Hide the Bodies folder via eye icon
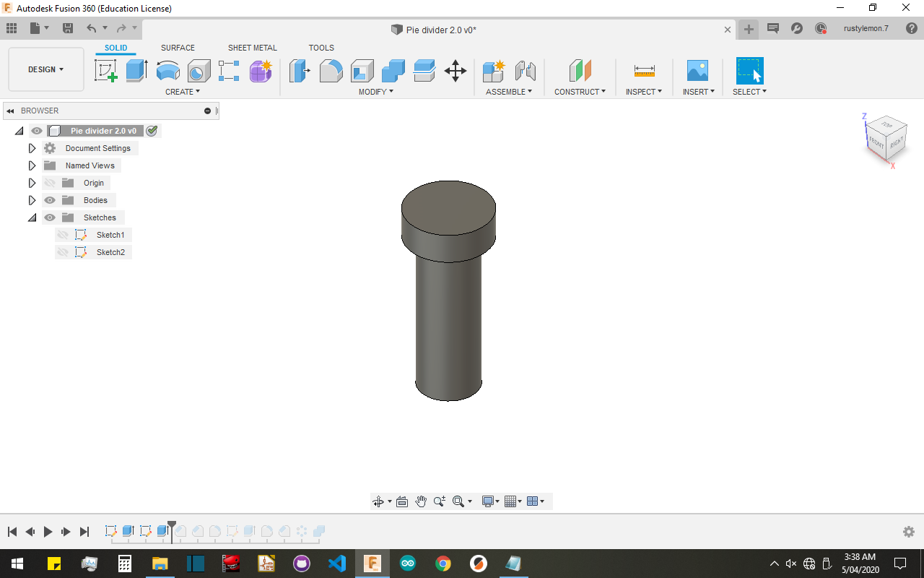924x578 pixels. pyautogui.click(x=50, y=200)
